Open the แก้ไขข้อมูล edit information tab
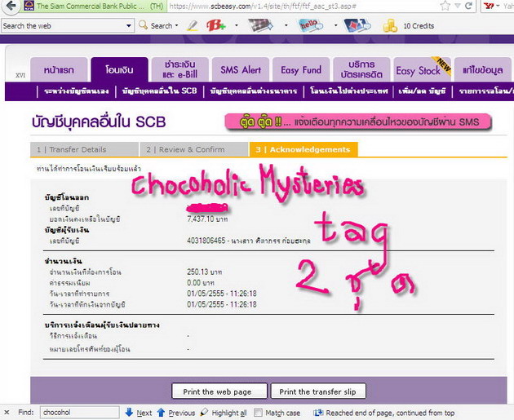Screen dimensions: 514x420 click(x=483, y=69)
